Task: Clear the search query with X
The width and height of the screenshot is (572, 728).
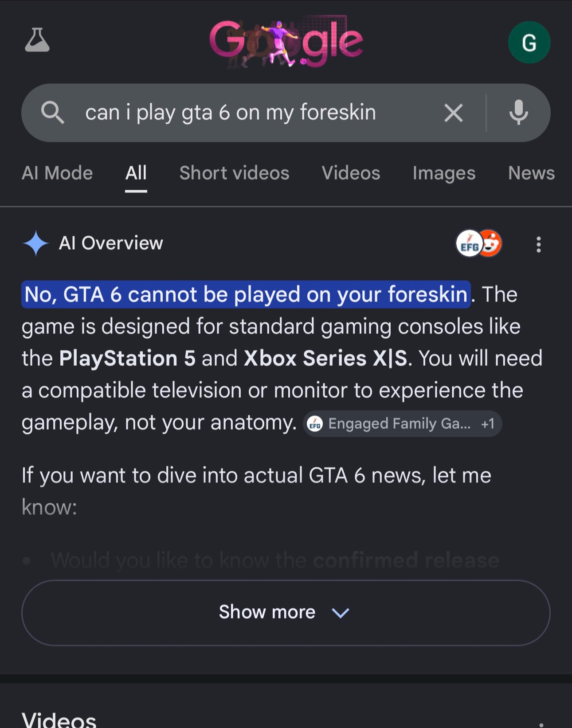Action: click(453, 113)
